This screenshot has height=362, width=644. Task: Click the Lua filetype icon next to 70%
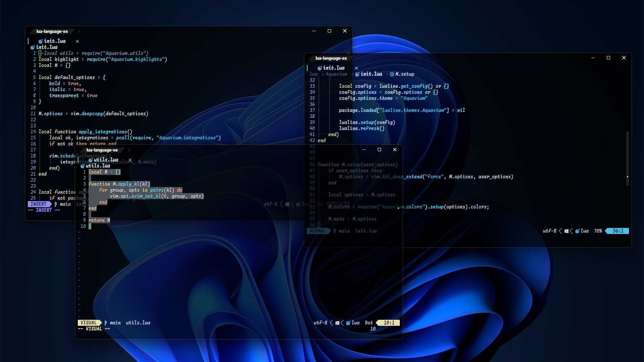click(x=577, y=231)
